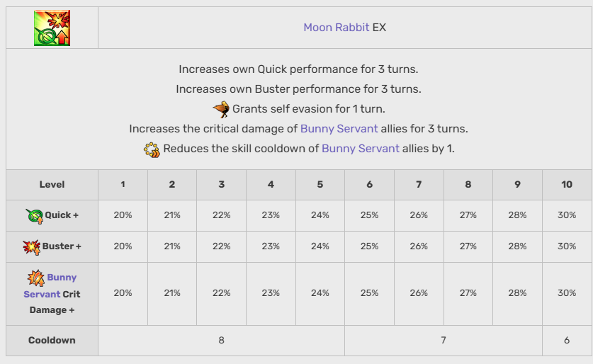The height and width of the screenshot is (364, 593).
Task: Click the Moon Rabbit skill icon
Action: click(52, 28)
